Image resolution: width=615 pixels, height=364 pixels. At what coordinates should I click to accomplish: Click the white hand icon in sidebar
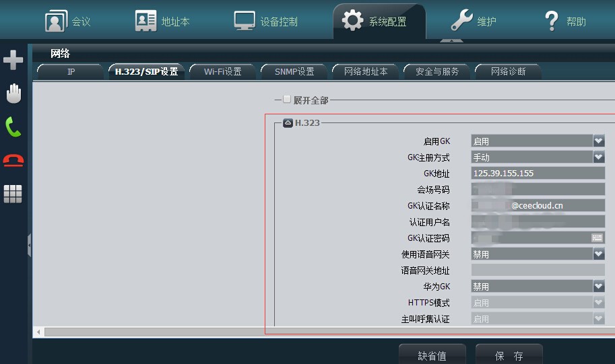click(x=13, y=94)
